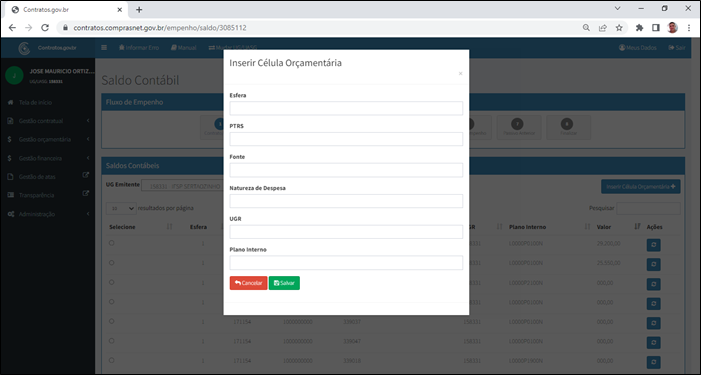Screen dimensions: 701x375
Task: Close the Contratos.gov.br tab
Action: click(119, 9)
